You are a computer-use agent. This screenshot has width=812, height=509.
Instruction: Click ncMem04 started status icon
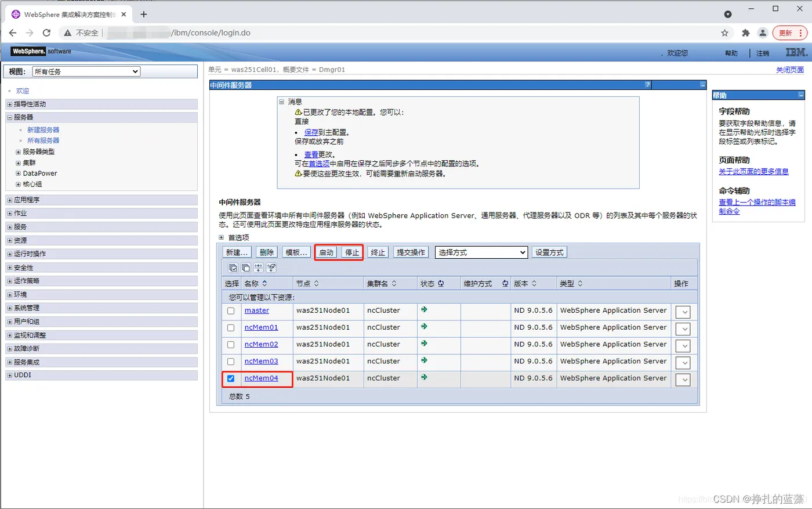tap(424, 377)
